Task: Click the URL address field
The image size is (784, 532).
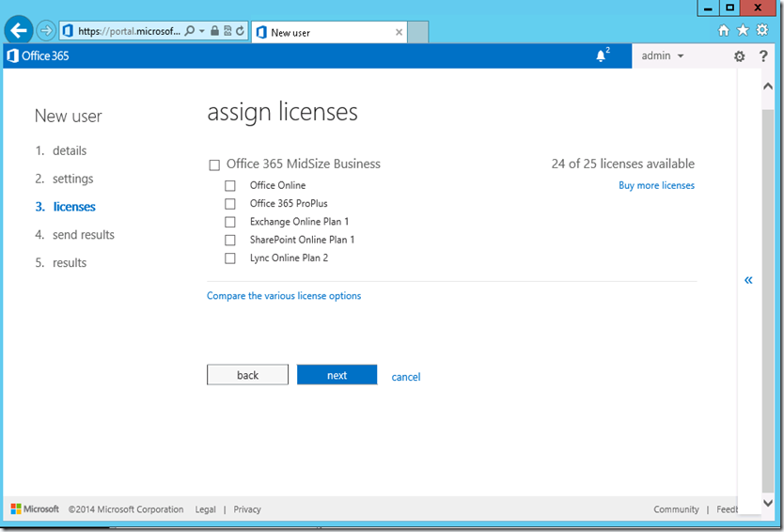Action: (x=129, y=31)
